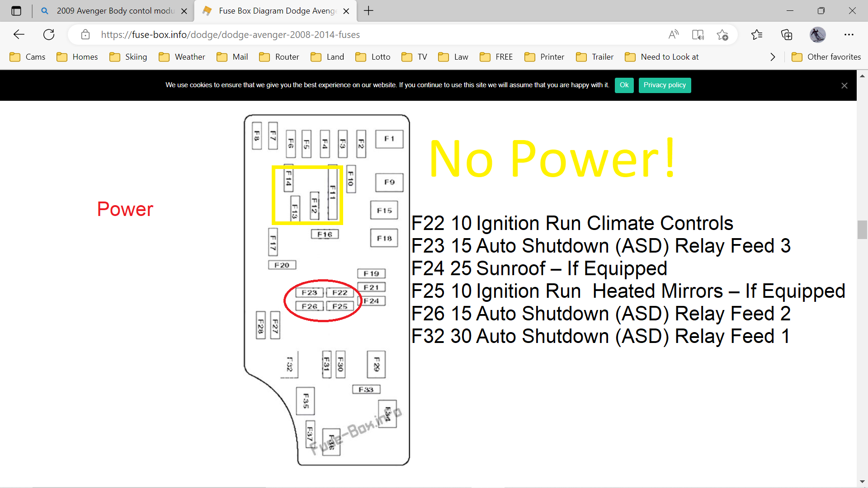Image resolution: width=868 pixels, height=488 pixels.
Task: Click the address bar URL
Action: (x=231, y=34)
